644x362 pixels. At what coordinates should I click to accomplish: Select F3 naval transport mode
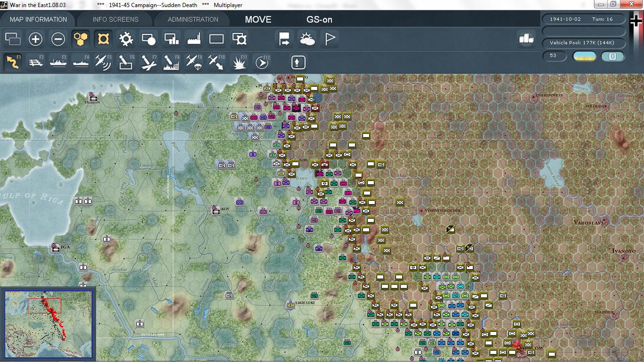point(58,62)
